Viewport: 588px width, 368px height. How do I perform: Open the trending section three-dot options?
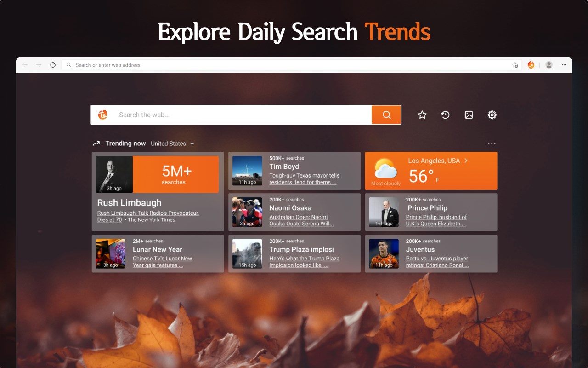[492, 144]
